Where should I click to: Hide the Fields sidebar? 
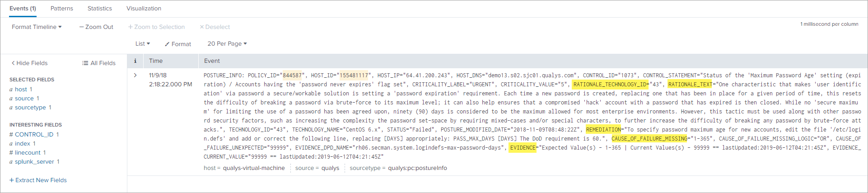[29, 63]
